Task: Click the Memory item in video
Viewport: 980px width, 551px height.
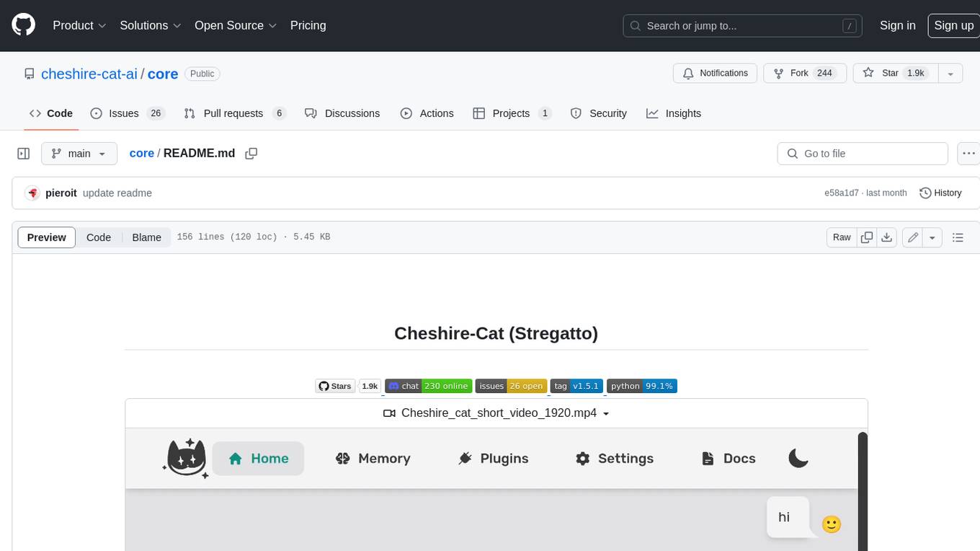Action: 373,459
